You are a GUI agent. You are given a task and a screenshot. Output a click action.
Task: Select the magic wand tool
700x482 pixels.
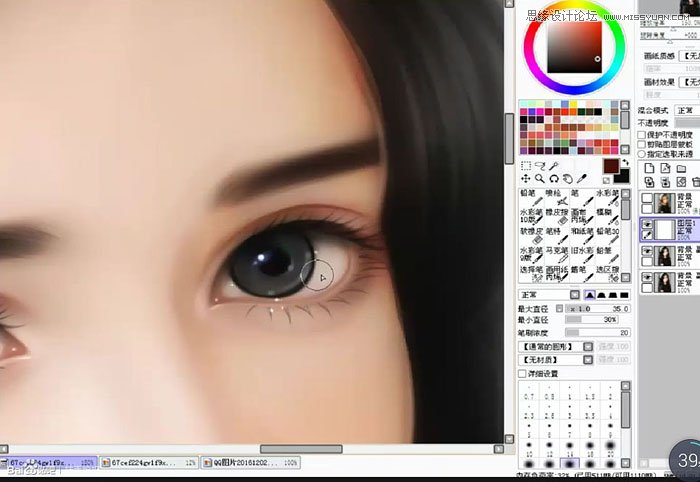pos(554,166)
